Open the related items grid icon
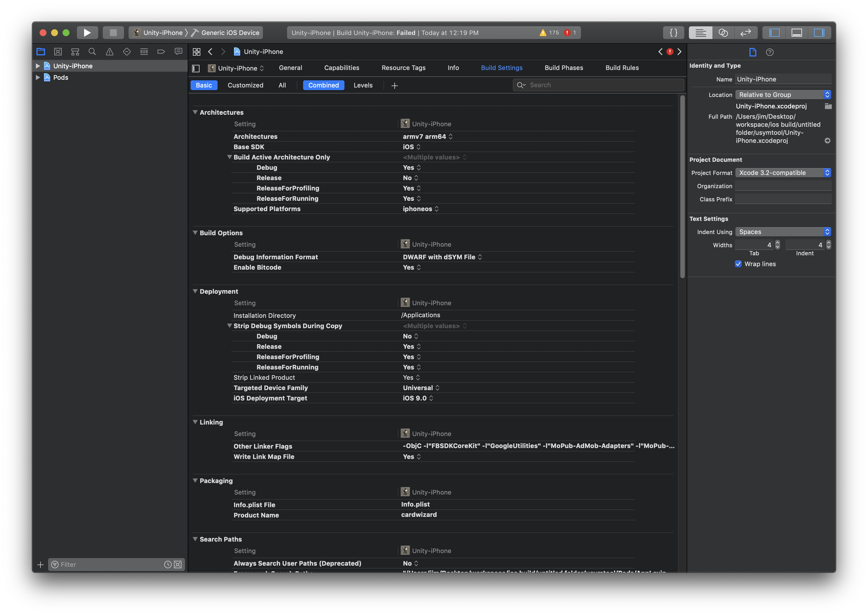 pyautogui.click(x=196, y=52)
